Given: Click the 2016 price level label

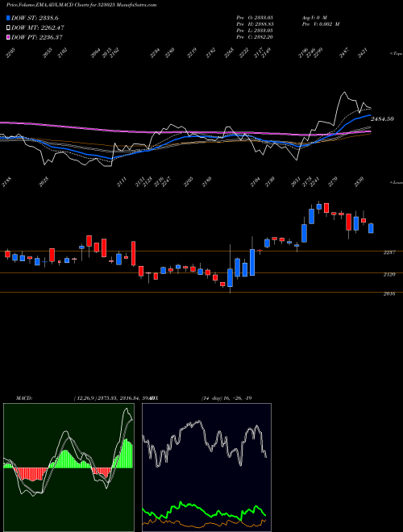Looking at the screenshot, I should (389, 294).
